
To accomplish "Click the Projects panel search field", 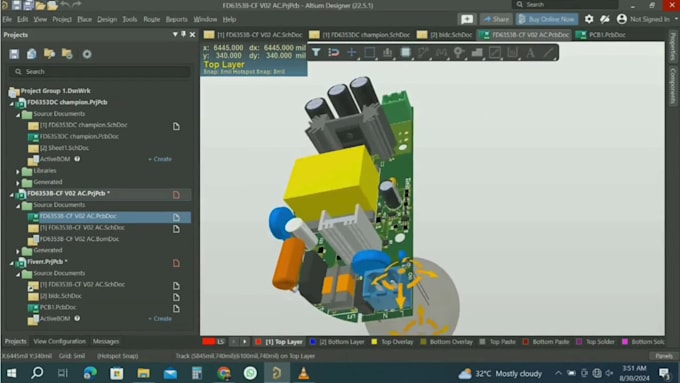I will click(x=99, y=72).
